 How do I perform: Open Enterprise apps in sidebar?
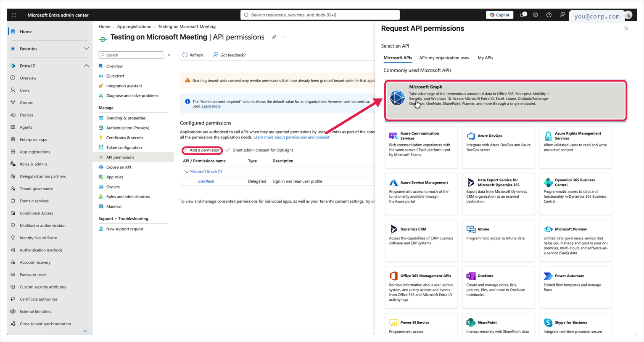pyautogui.click(x=33, y=139)
